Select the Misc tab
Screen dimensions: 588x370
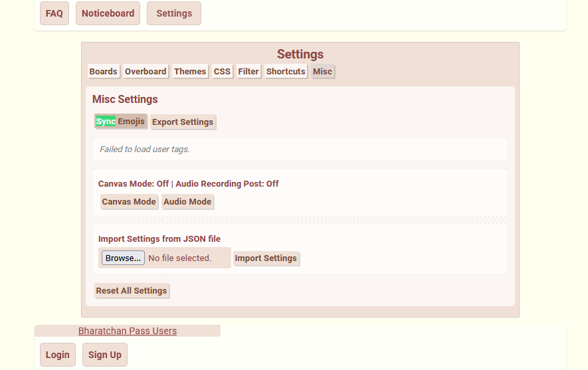[x=322, y=72]
